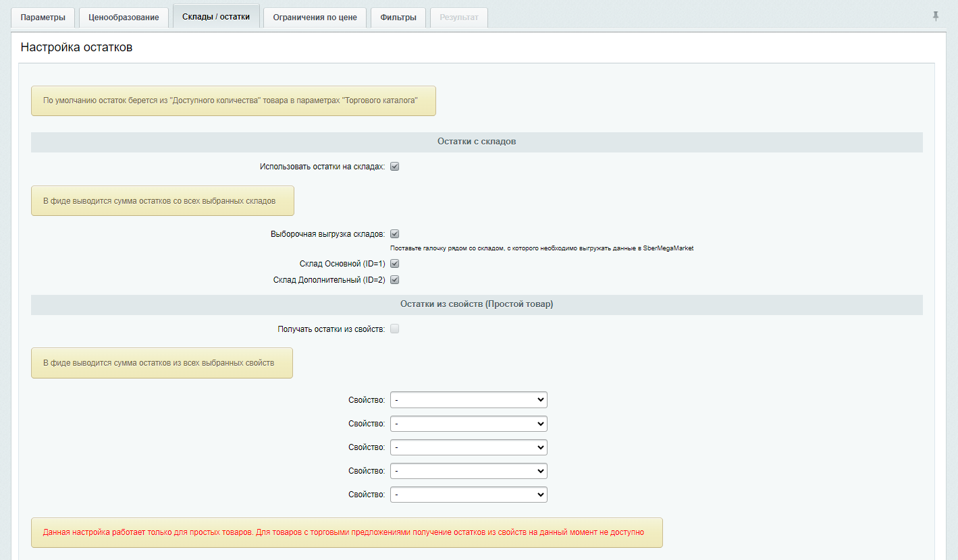Expand the fourth Свойство select box
Viewport: 958px width, 560px height.
tap(469, 471)
